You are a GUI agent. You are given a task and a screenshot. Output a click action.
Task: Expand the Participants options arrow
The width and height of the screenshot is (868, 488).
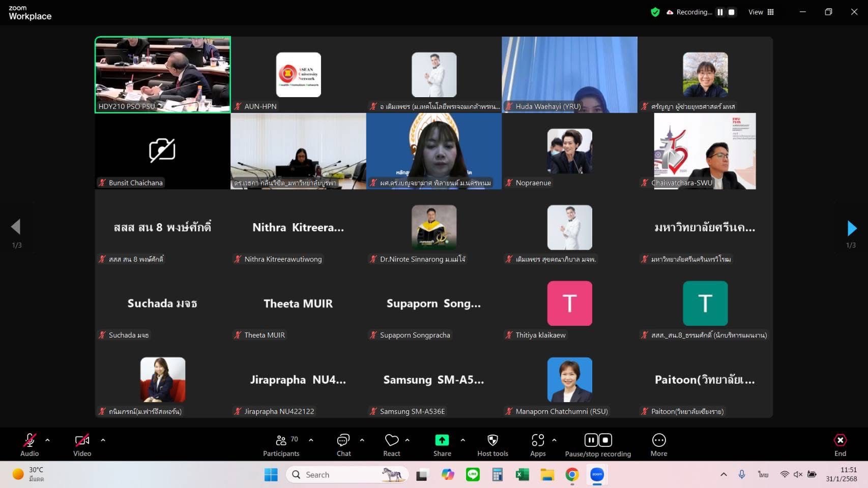click(311, 440)
